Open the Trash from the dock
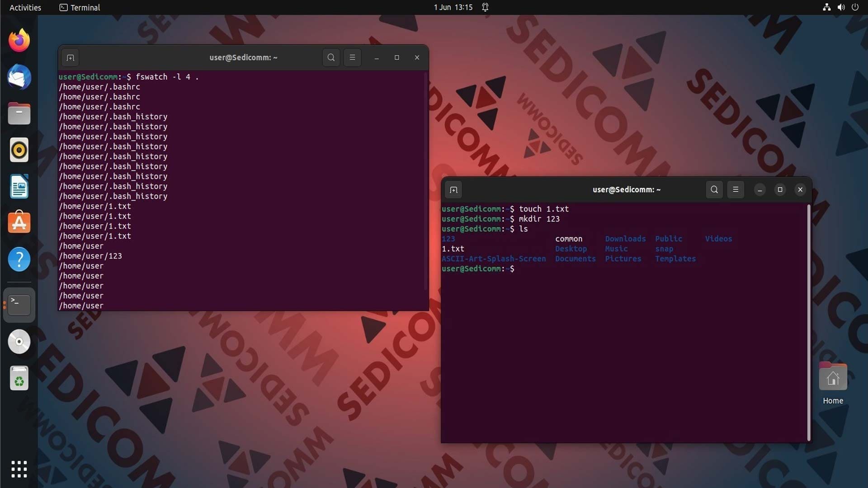 tap(19, 378)
